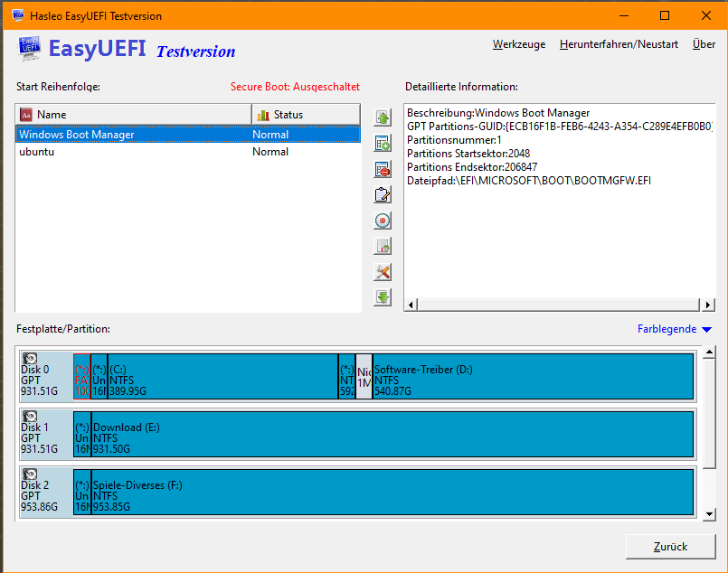Click the Hasleo title bar app icon
728x573 pixels.
click(x=18, y=15)
